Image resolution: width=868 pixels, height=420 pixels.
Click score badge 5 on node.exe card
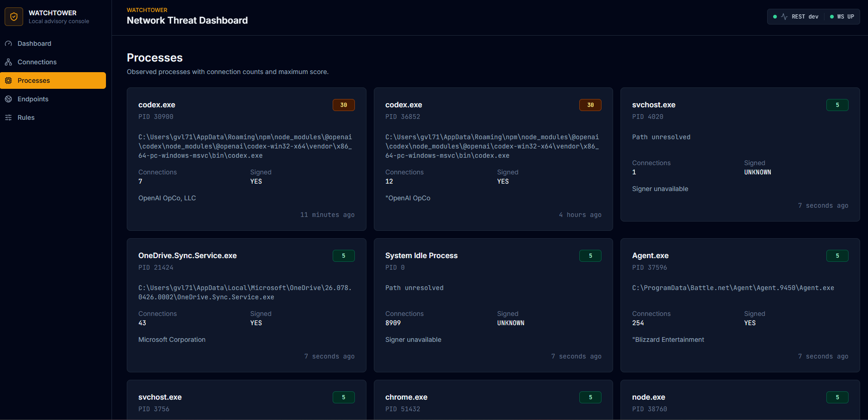point(837,397)
